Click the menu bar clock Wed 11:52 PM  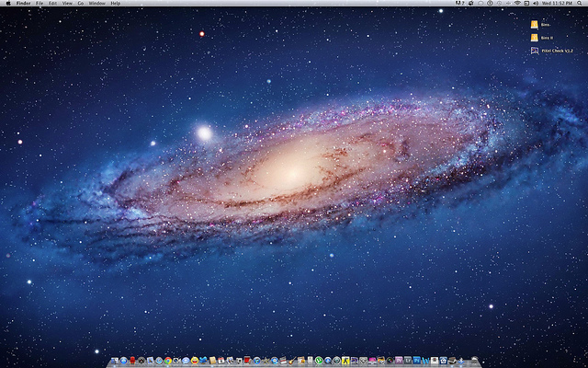pos(557,3)
